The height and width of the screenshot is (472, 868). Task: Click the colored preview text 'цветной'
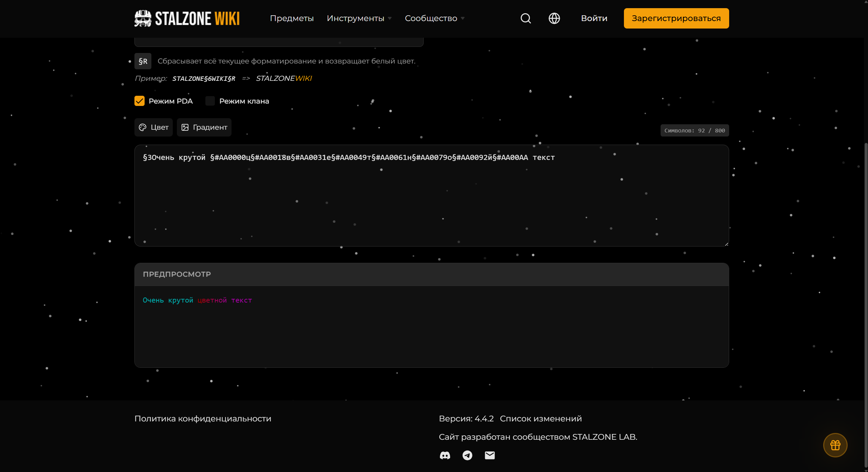point(212,300)
